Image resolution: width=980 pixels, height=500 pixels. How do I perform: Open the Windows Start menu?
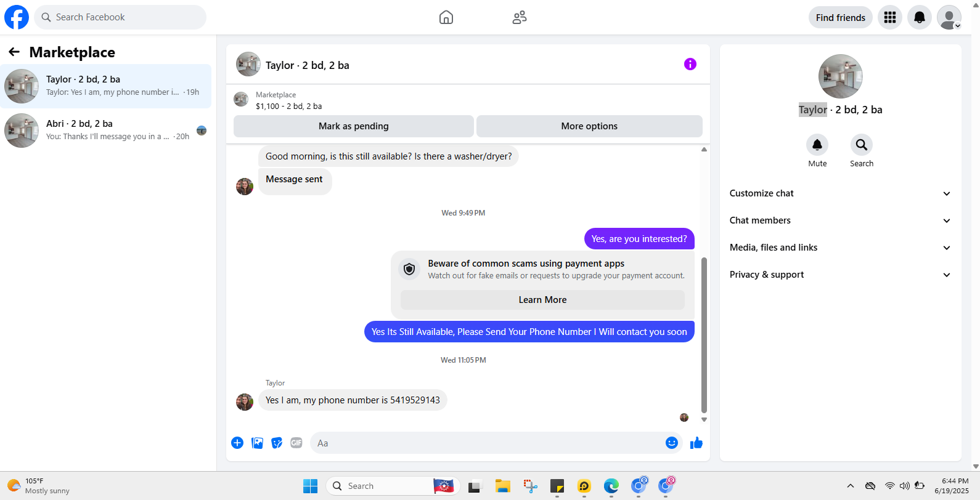[310, 486]
